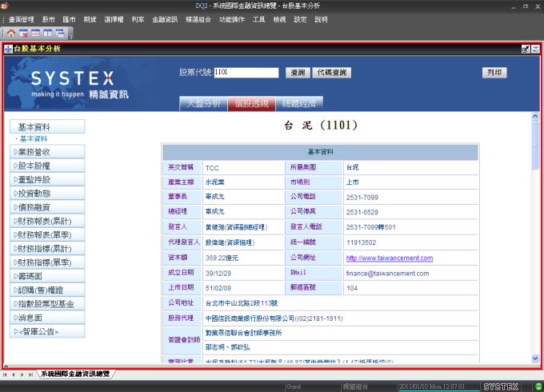This screenshot has width=544, height=392.
Task: Click the previous-sheet navigation arrow at bottom
Action: [x=14, y=374]
